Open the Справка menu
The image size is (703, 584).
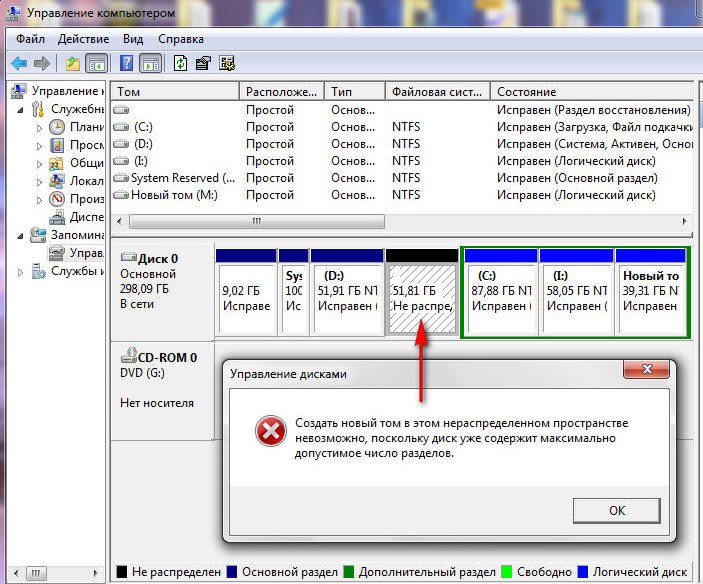pyautogui.click(x=181, y=39)
